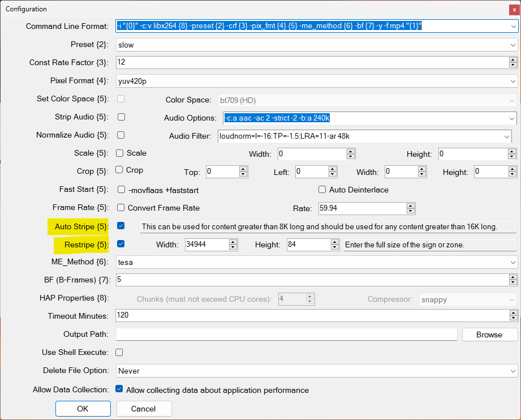Viewport: 521px width, 420px height.
Task: Decrease Restripe Height spinner value
Action: pyautogui.click(x=335, y=247)
